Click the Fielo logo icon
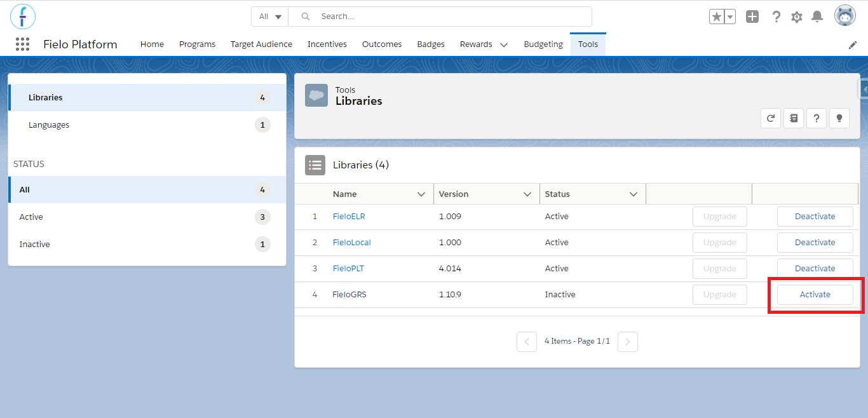 tap(23, 17)
